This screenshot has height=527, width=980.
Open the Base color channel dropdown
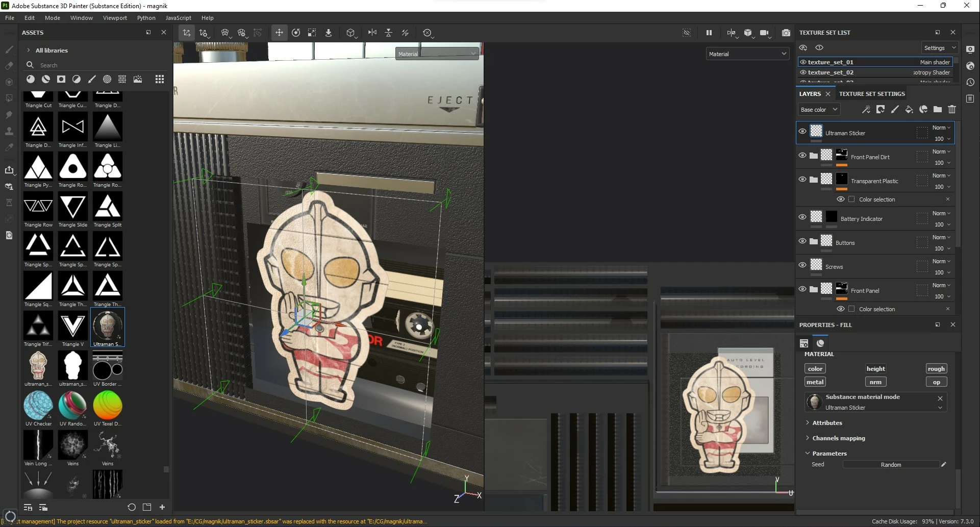(x=819, y=110)
